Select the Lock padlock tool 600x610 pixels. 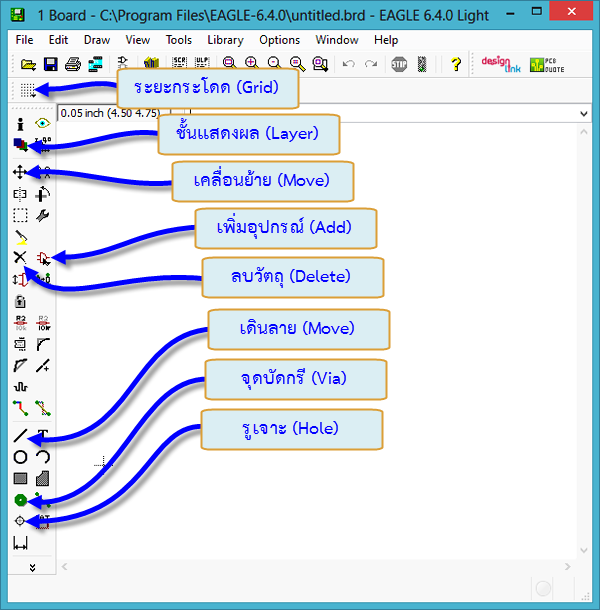(x=20, y=301)
